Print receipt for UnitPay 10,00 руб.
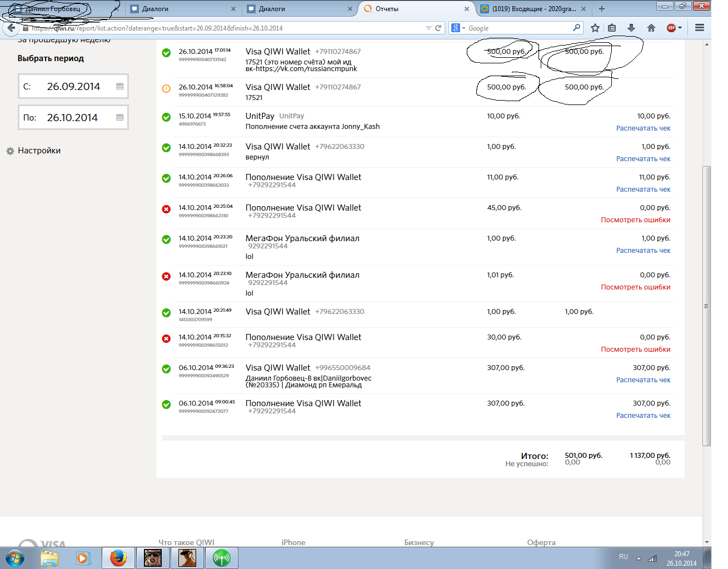 click(x=643, y=128)
